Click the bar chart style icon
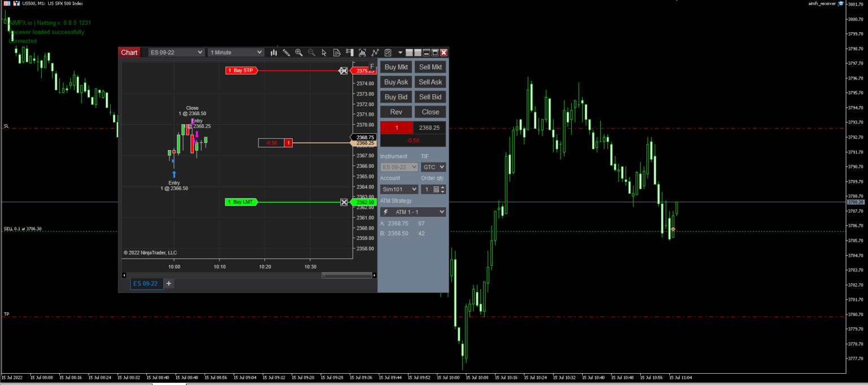The width and height of the screenshot is (868, 385). [274, 53]
